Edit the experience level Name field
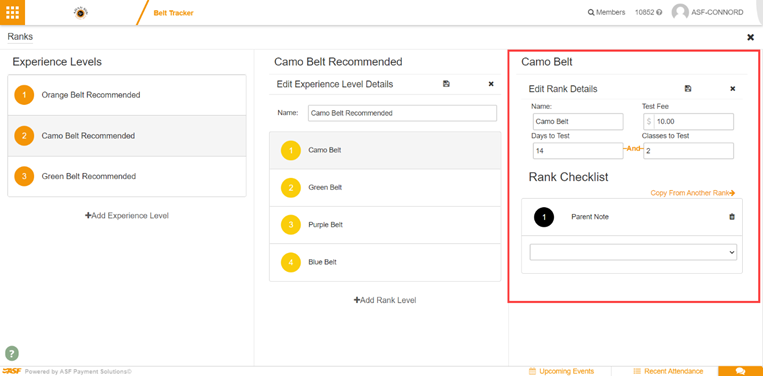Image resolution: width=763 pixels, height=376 pixels. click(402, 113)
